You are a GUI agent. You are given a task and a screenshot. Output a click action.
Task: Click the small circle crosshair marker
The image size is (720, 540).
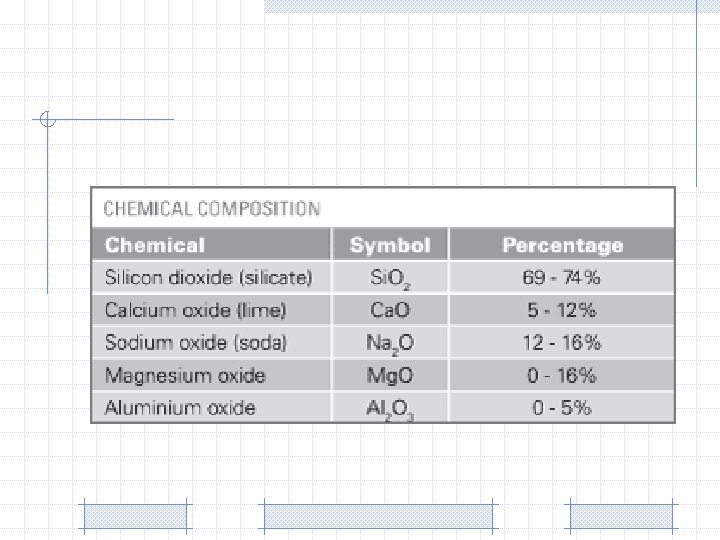(47, 120)
